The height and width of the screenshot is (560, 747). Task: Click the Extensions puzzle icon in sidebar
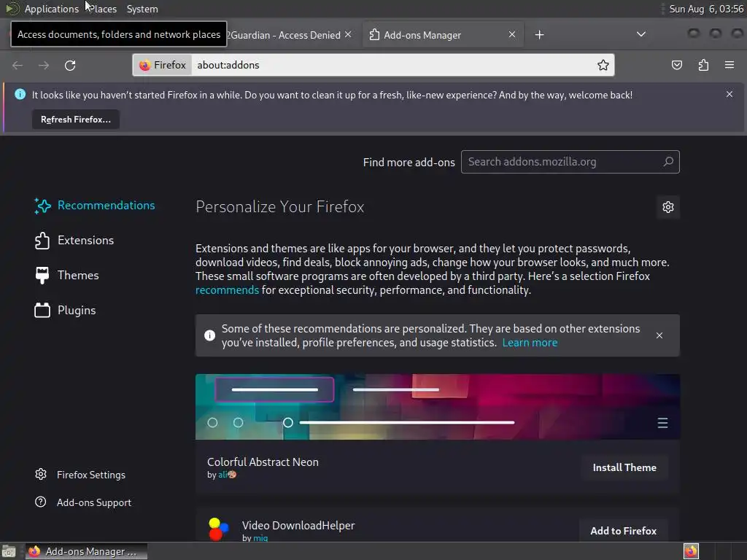(x=42, y=241)
